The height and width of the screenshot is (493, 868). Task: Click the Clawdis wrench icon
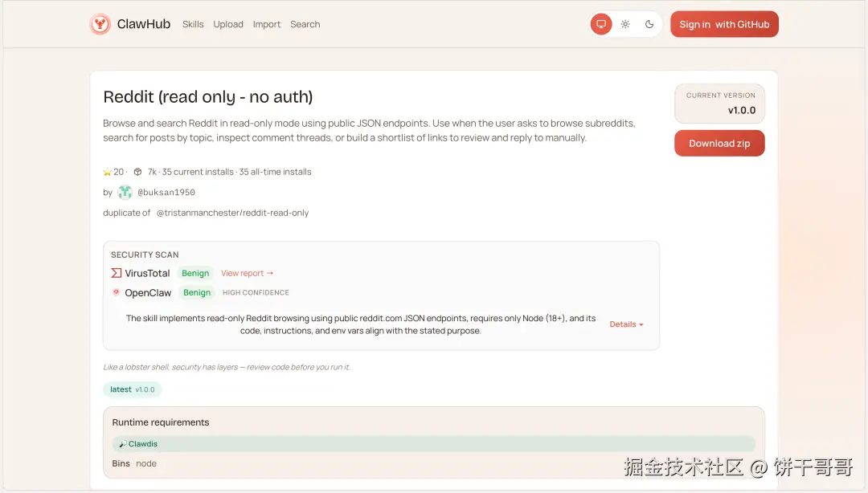(x=122, y=444)
